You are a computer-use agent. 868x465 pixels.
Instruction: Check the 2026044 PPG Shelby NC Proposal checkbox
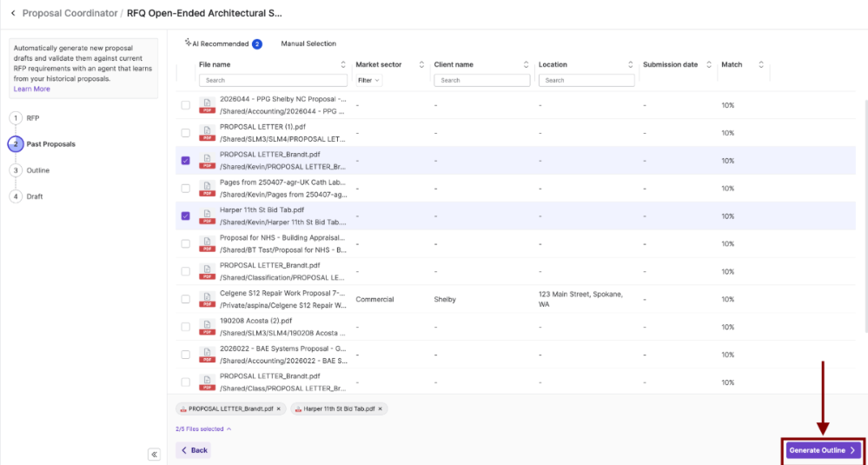(185, 105)
